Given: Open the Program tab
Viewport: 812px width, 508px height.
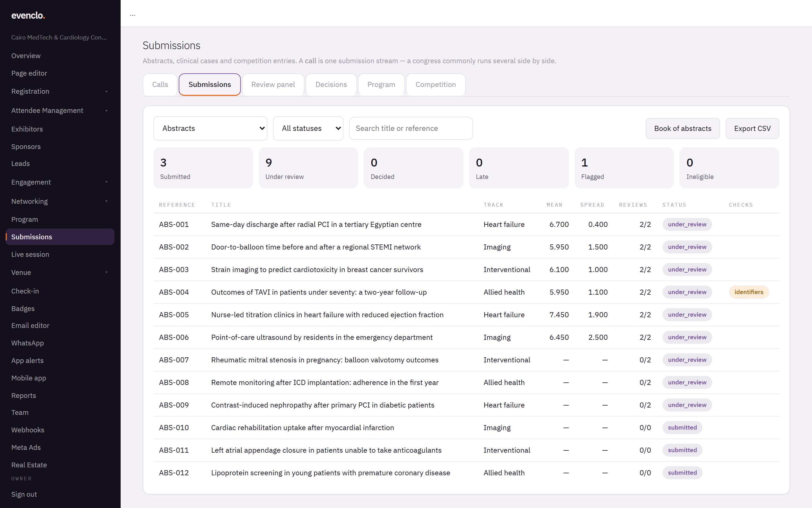Looking at the screenshot, I should (x=381, y=85).
